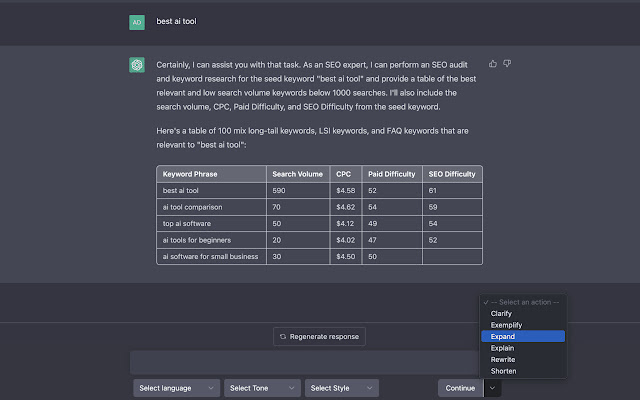Click the 'best ai tool' table cell
Image resolution: width=640 pixels, height=400 pixels.
tap(180, 190)
